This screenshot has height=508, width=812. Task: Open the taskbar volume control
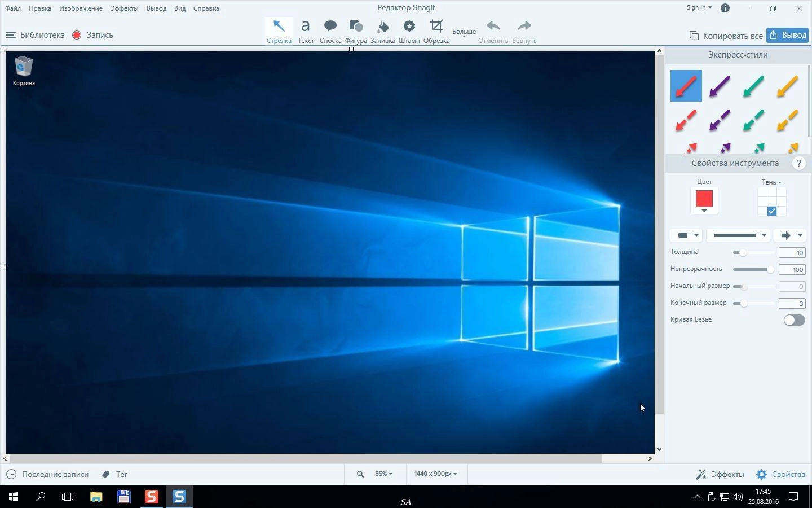click(x=738, y=497)
